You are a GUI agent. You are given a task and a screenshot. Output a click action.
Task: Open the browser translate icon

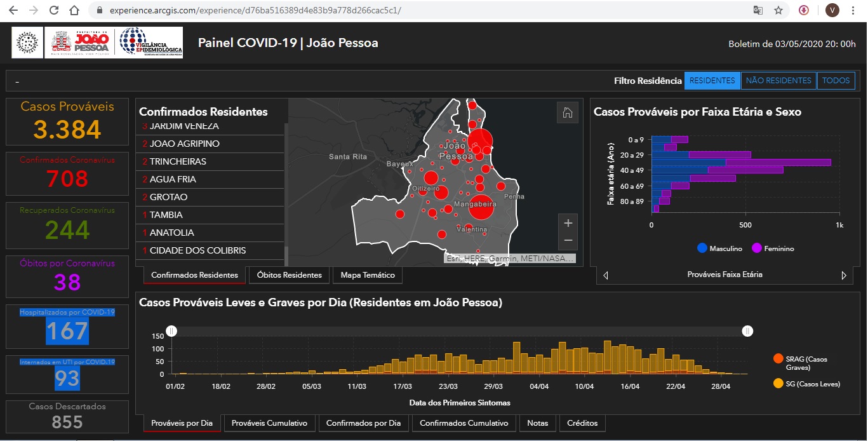pyautogui.click(x=758, y=11)
